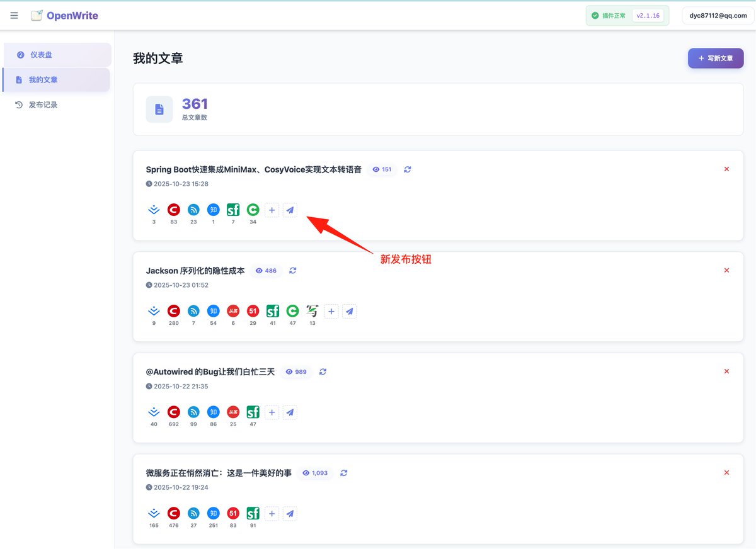Click the Cnblogs icon on @Autowired article
Screen dimensions: 756x549
tap(193, 412)
